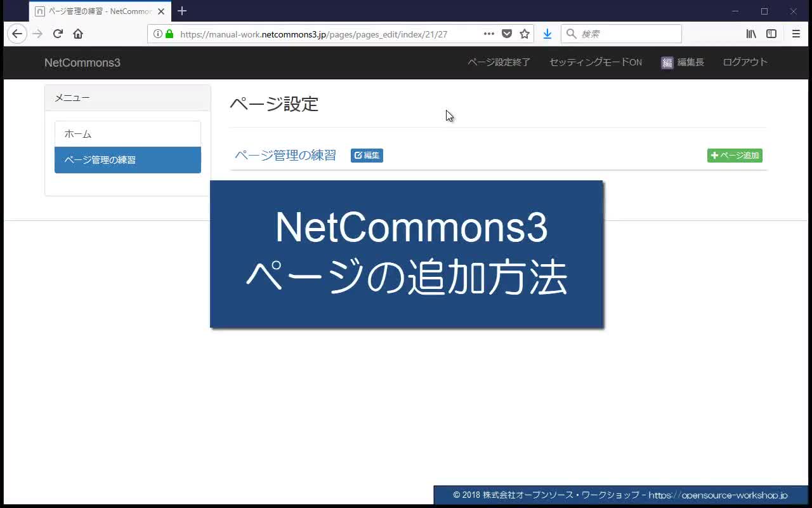Click ページ設定終了 in the navbar

(499, 62)
